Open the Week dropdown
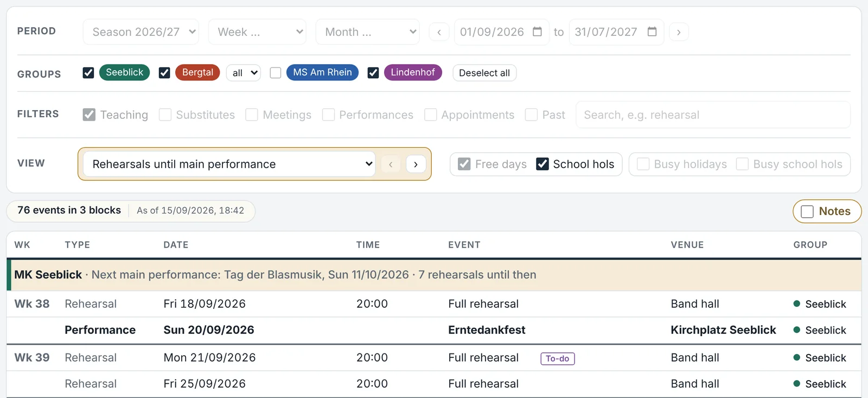 (257, 32)
